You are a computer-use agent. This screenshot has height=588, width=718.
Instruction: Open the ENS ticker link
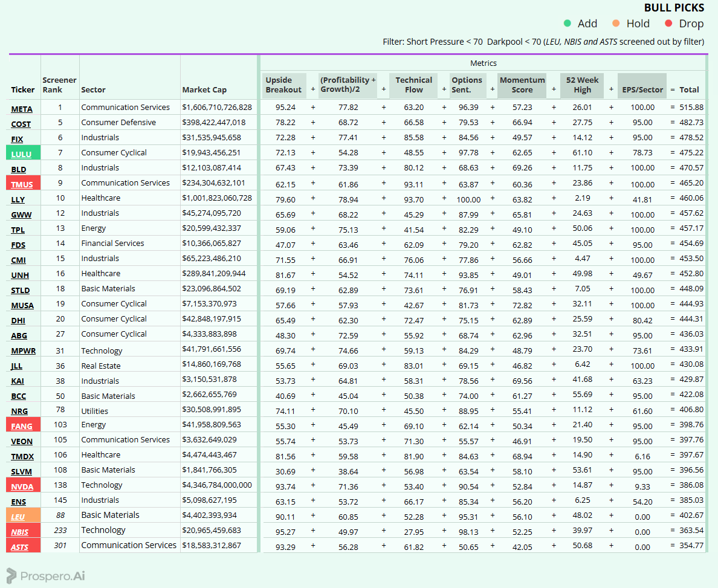click(x=18, y=502)
